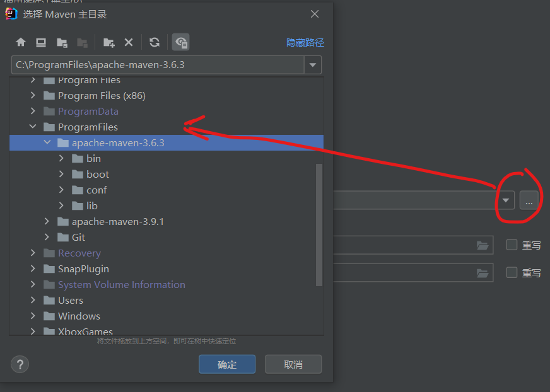The height and width of the screenshot is (392, 550).
Task: Expand the lib folder
Action: coord(61,205)
